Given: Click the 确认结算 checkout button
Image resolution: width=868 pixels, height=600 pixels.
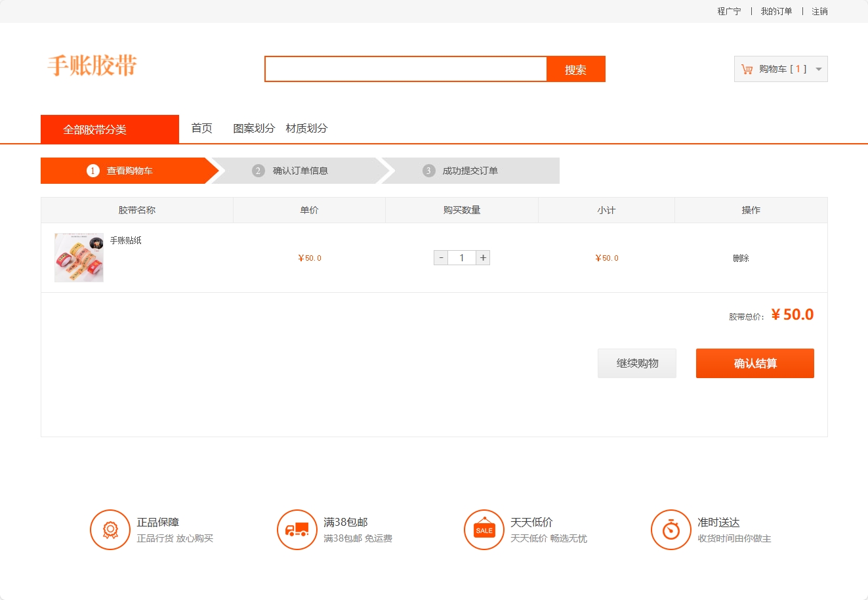Looking at the screenshot, I should [x=754, y=364].
